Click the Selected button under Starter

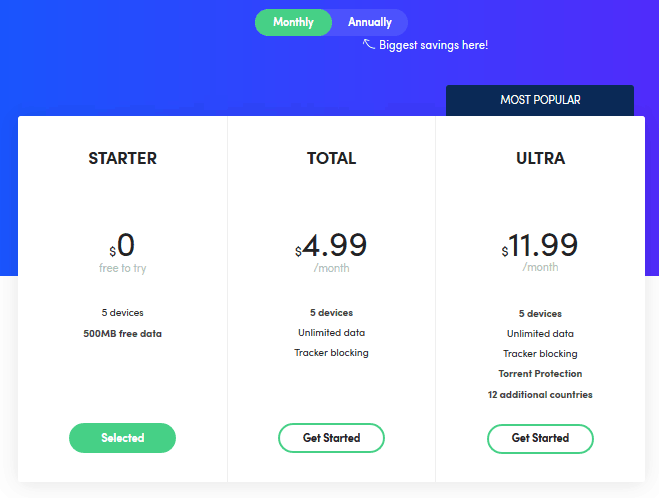click(122, 438)
